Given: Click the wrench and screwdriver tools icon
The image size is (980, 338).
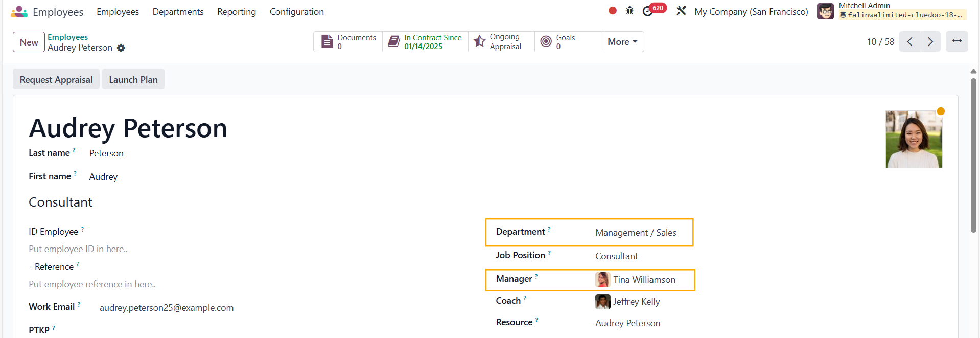Looking at the screenshot, I should pos(681,11).
